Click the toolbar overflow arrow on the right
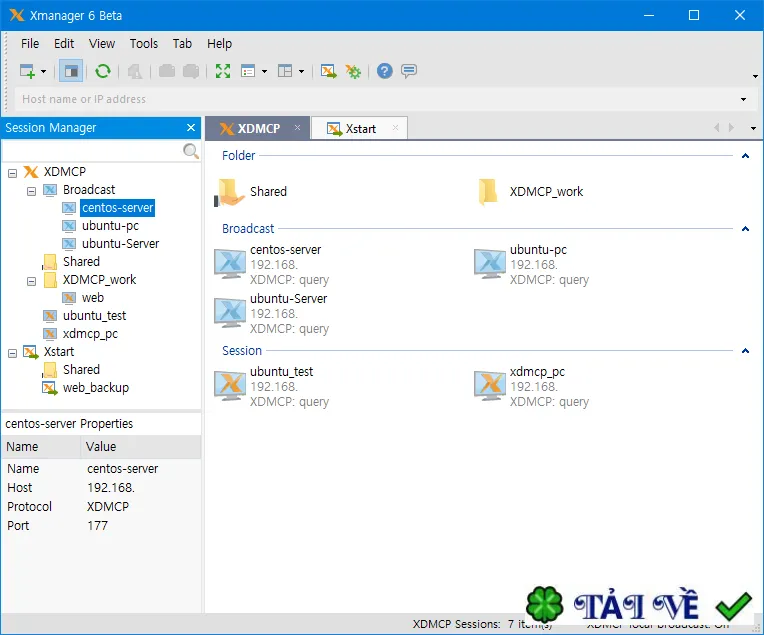Viewport: 764px width, 635px height. coord(755,76)
